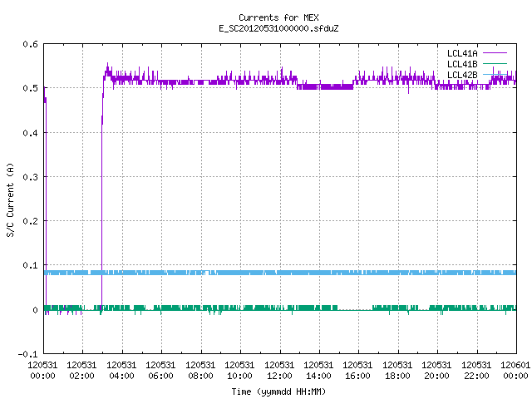
Task: Click the blue LCL42B trace near 0.08 A
Action: pyautogui.click(x=280, y=273)
